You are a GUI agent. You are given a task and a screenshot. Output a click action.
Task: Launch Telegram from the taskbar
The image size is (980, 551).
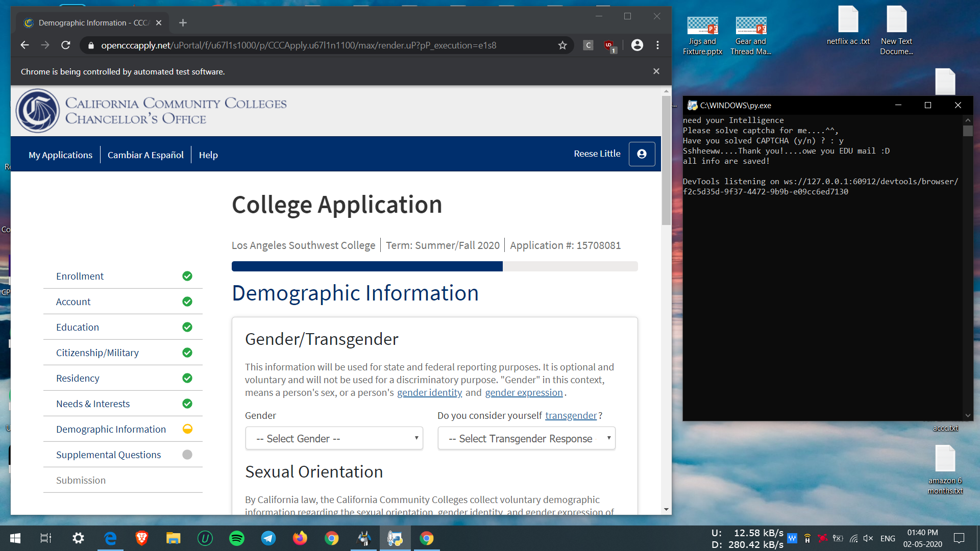click(x=268, y=538)
